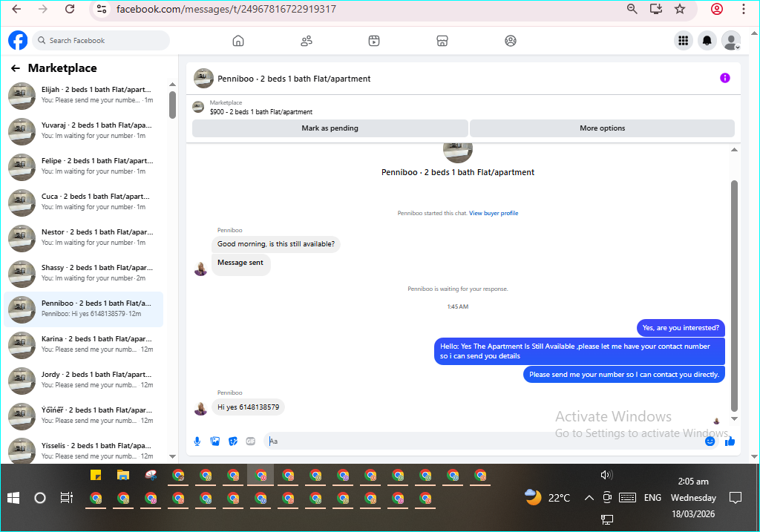This screenshot has height=532, width=760.
Task: Click the Facebook logo icon
Action: click(x=18, y=40)
